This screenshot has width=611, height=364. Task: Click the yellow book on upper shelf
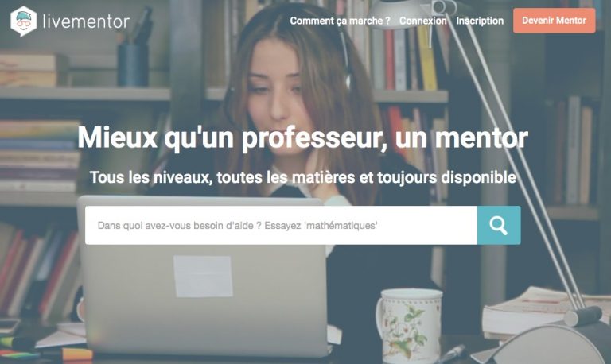[427, 58]
